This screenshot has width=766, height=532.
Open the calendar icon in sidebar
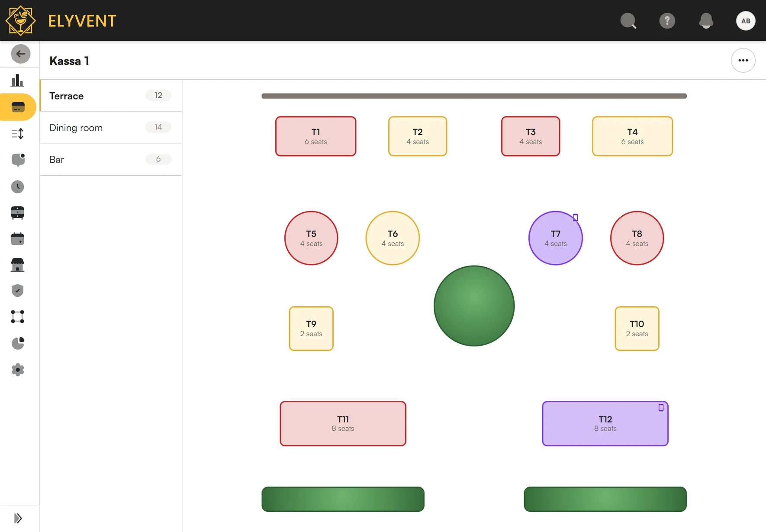pos(17,239)
